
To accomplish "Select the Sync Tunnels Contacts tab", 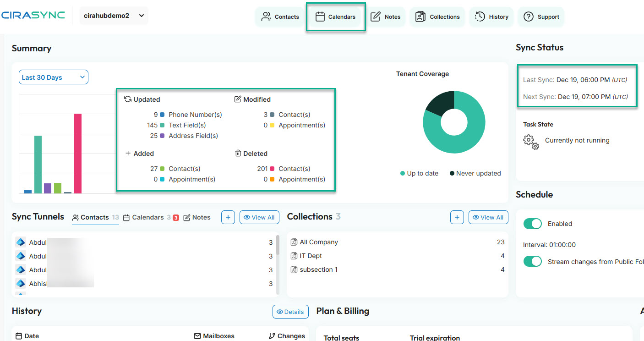I will tap(95, 217).
